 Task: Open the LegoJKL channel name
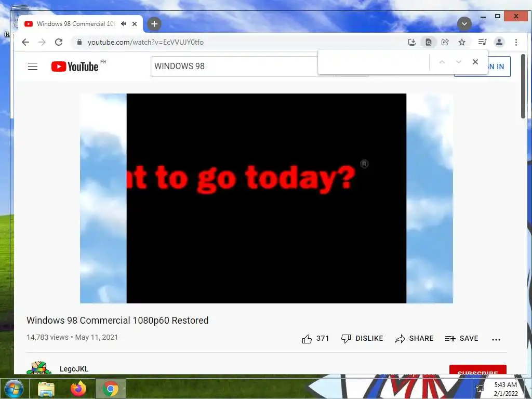(74, 369)
